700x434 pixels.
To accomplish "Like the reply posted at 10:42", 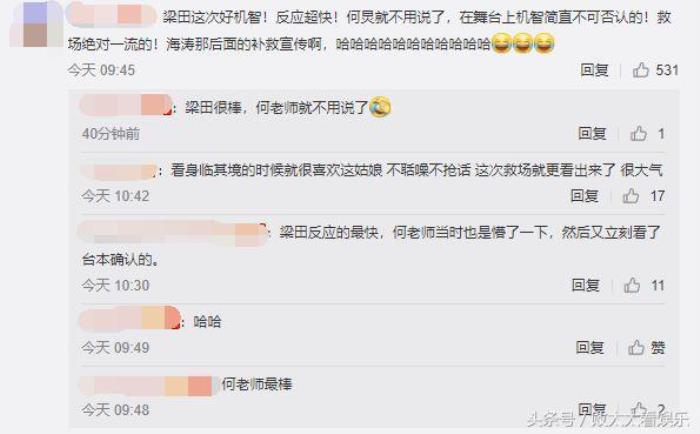I will point(630,196).
